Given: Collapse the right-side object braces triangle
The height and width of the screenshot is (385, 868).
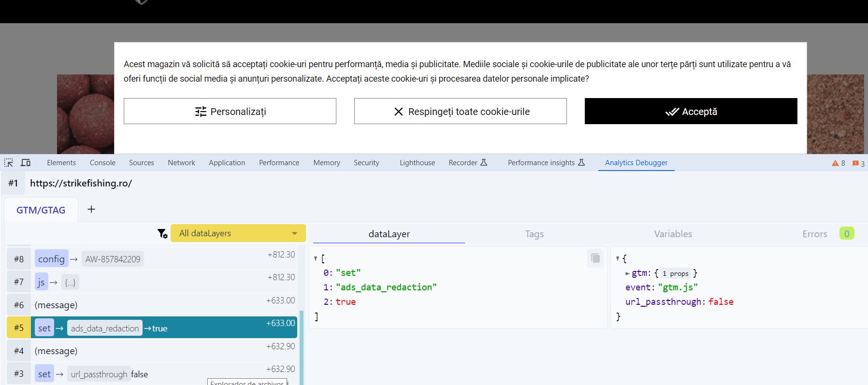Looking at the screenshot, I should click(x=618, y=259).
